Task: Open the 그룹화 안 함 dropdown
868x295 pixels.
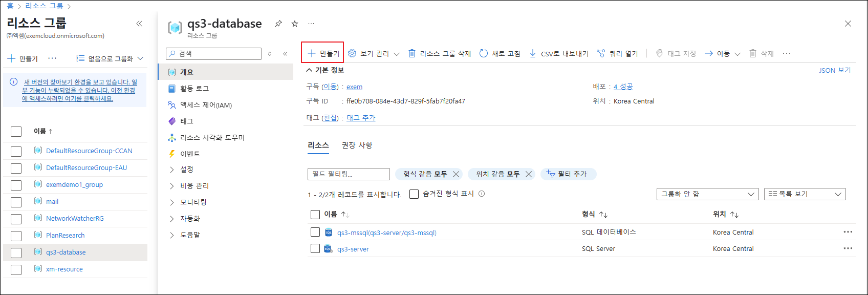Action: pyautogui.click(x=707, y=194)
